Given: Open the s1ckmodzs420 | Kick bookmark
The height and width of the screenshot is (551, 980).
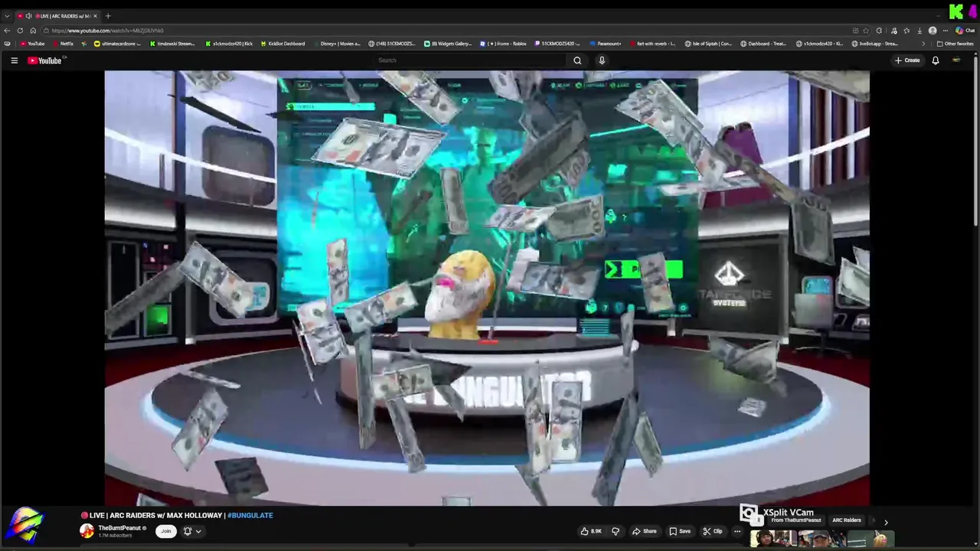Looking at the screenshot, I should [x=229, y=44].
